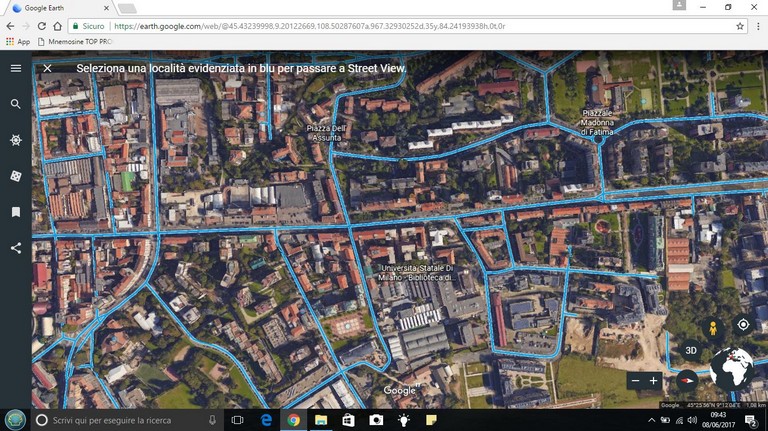The image size is (768, 431).
Task: Click the globe overview thumbnail
Action: click(732, 369)
